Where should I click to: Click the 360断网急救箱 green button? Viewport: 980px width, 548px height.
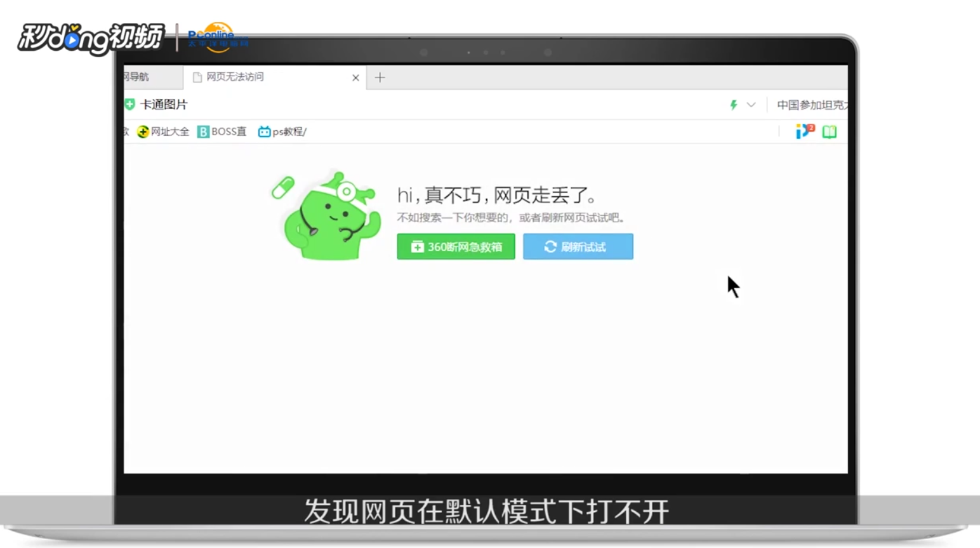tap(455, 246)
